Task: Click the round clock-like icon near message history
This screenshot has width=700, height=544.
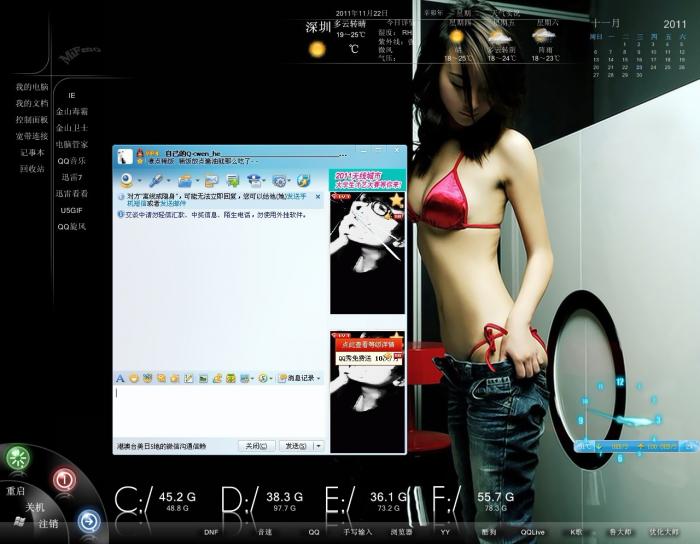Action: coord(263,378)
